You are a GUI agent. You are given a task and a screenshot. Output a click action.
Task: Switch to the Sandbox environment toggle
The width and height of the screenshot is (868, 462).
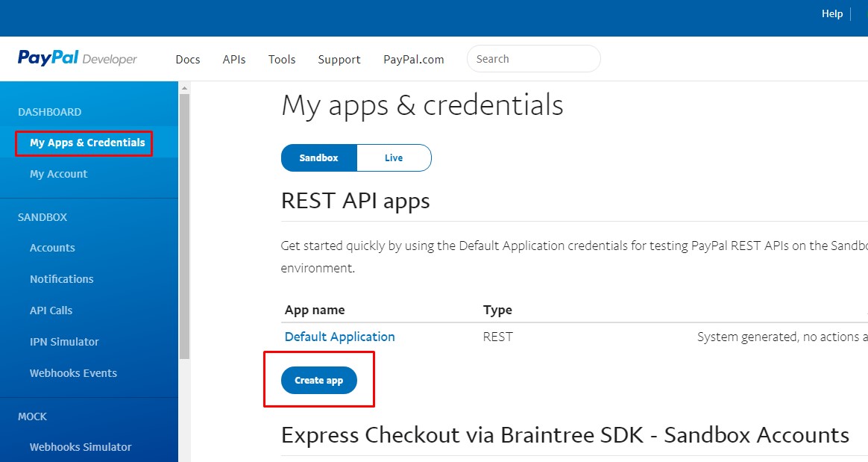(x=319, y=158)
